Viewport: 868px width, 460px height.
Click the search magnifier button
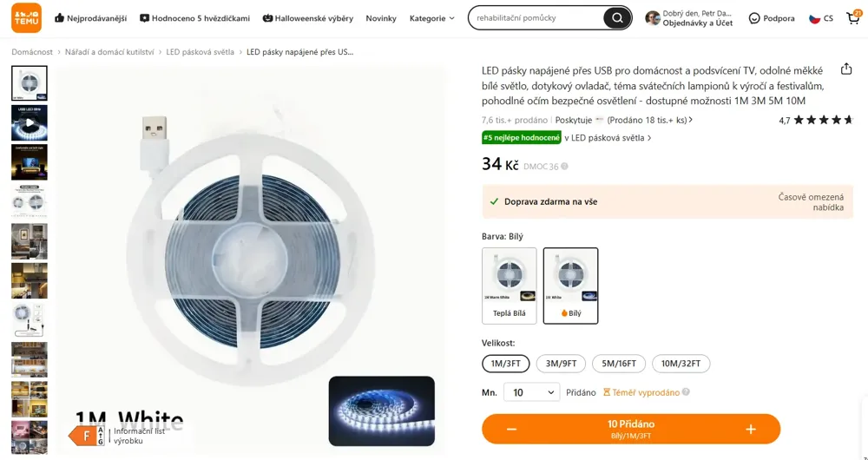(x=616, y=18)
